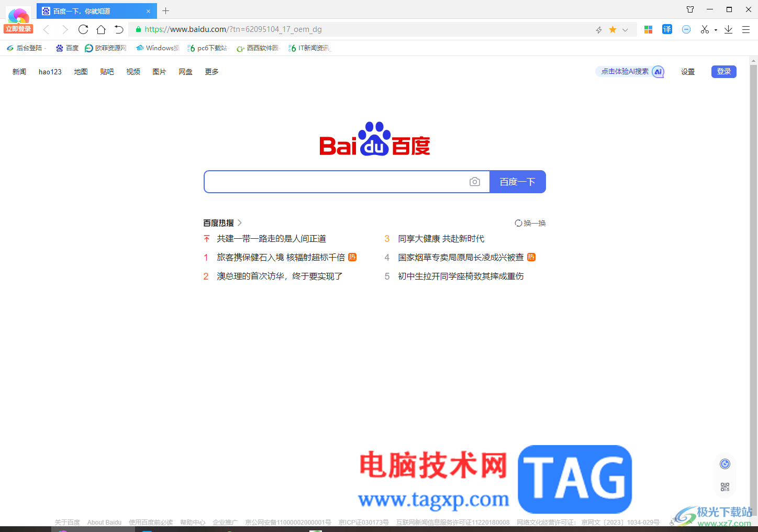This screenshot has width=758, height=532.
Task: Open 共建一带一路走的是人间正道
Action: (x=271, y=239)
